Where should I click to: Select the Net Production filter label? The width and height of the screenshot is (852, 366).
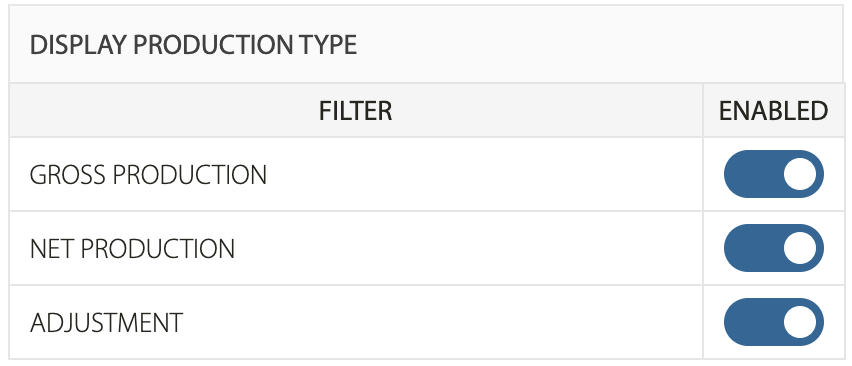click(x=132, y=249)
